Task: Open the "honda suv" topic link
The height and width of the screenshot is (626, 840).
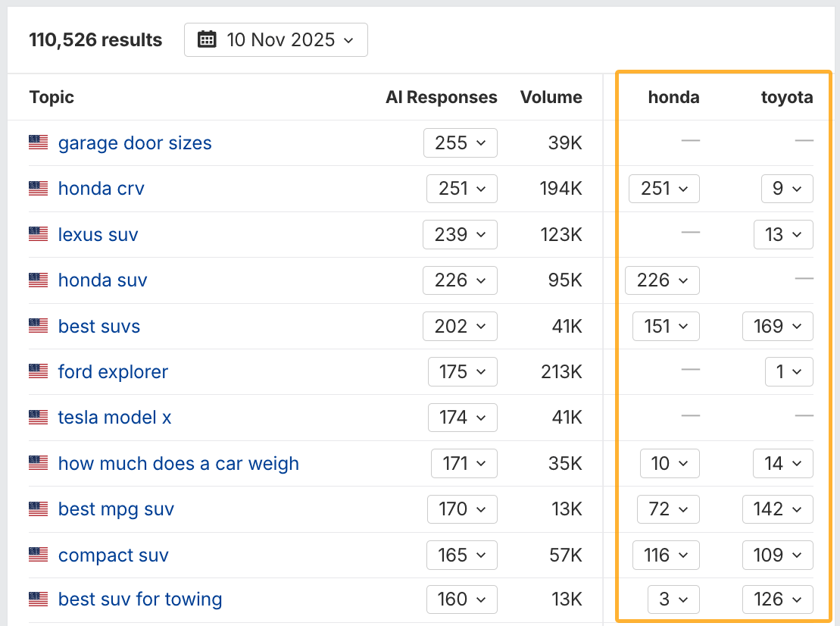Action: click(x=102, y=280)
